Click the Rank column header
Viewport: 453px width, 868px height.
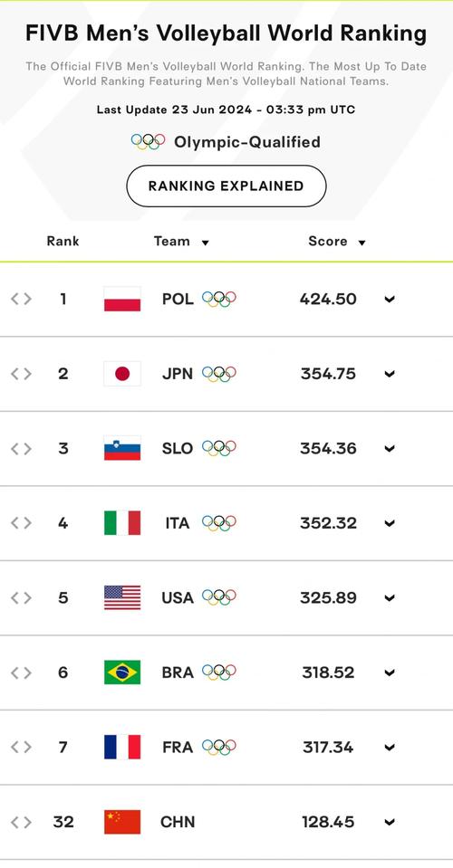point(63,242)
